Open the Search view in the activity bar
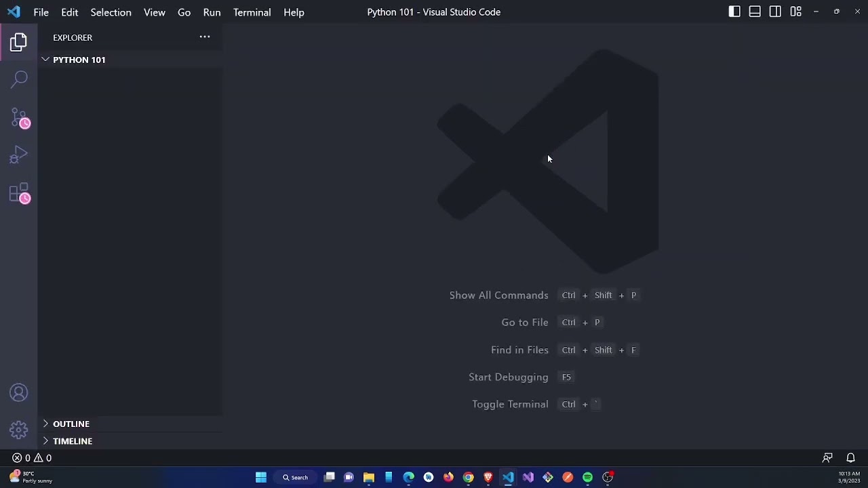This screenshot has height=488, width=868. (19, 79)
